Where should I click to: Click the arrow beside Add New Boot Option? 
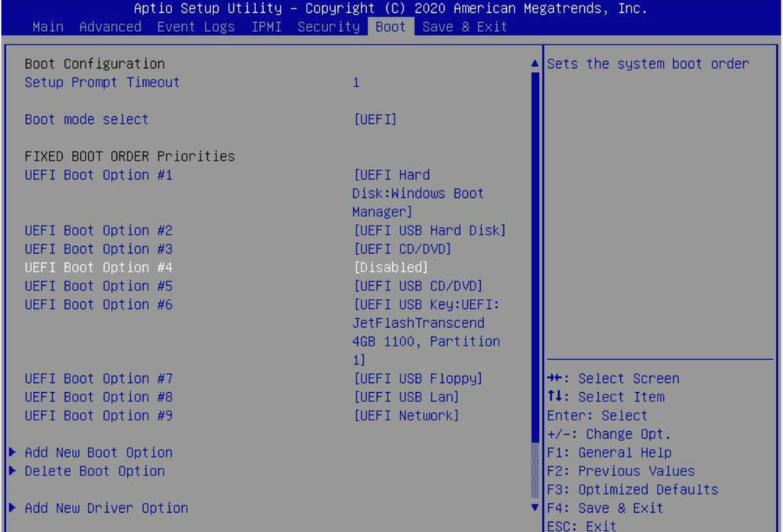tap(13, 453)
